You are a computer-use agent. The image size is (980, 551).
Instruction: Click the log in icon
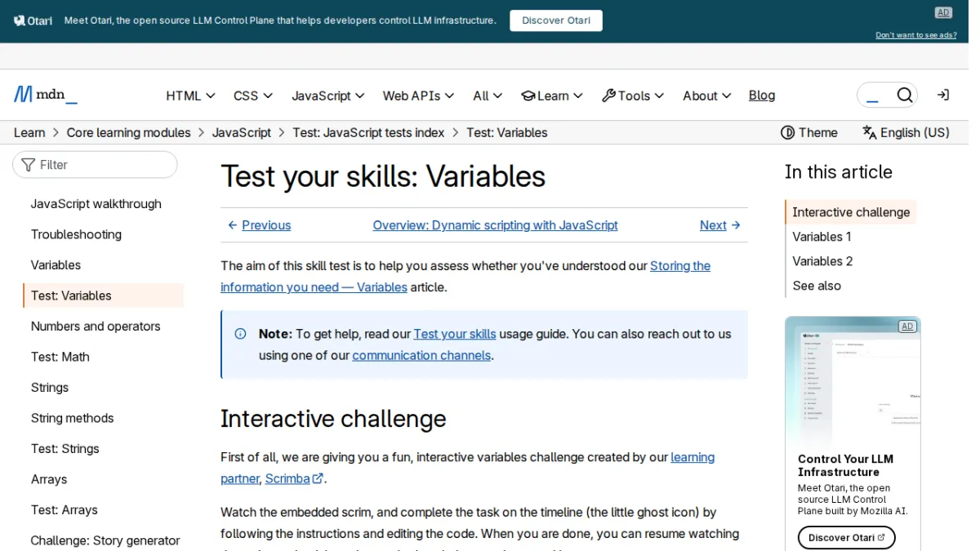tap(943, 96)
